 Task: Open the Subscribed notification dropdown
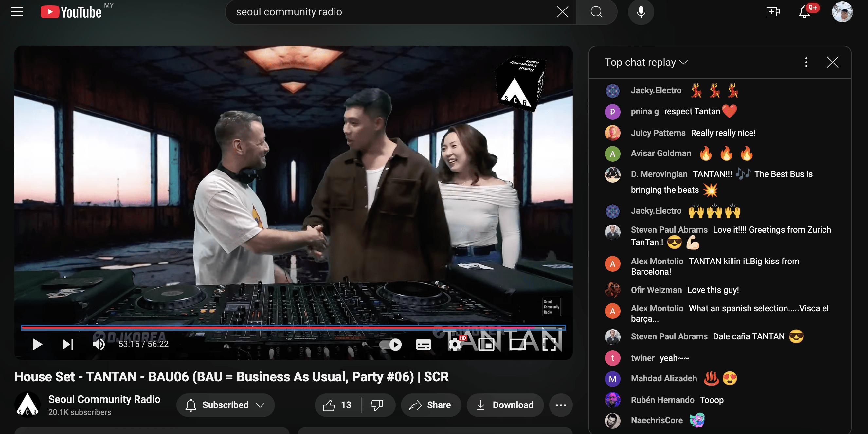tap(226, 405)
